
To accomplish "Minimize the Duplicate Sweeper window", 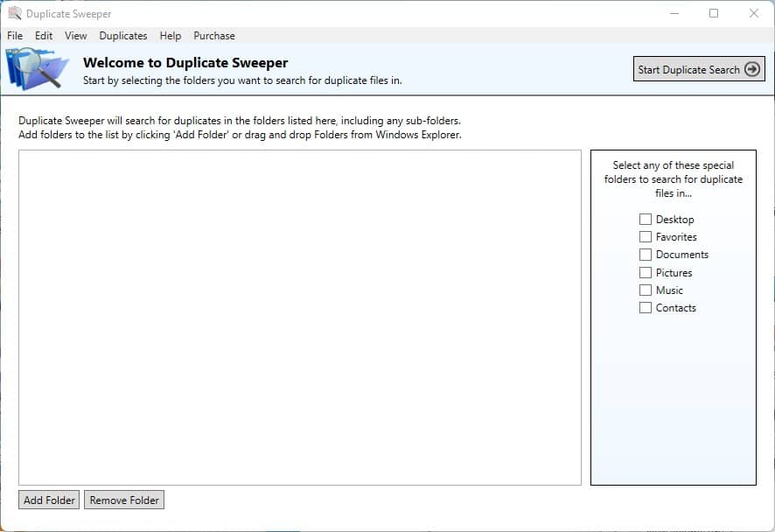I will [x=674, y=13].
